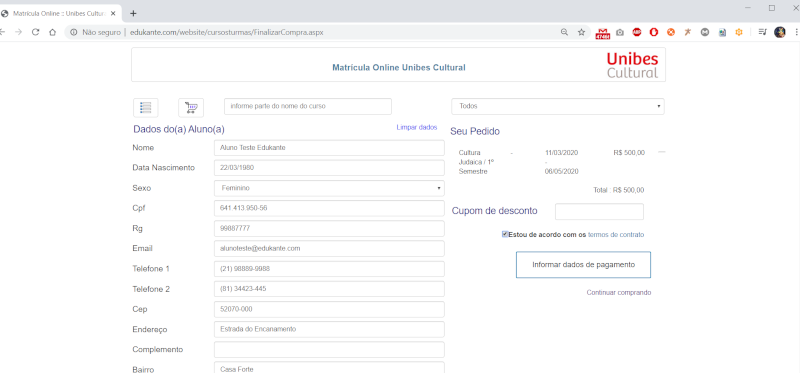Open the red hand AdBlock extension icon
The image size is (800, 373).
click(x=654, y=32)
